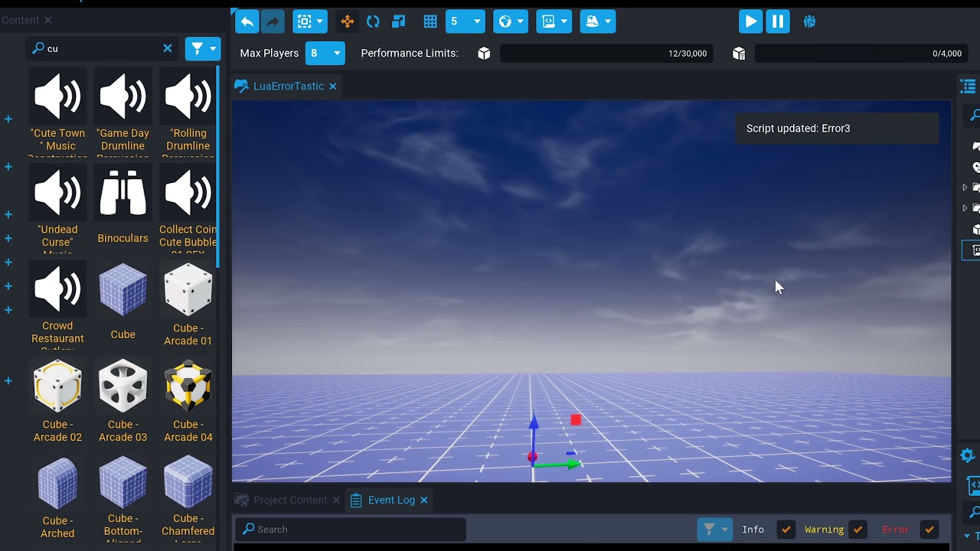
Task: Close the LuaErrorTastic tab
Action: coord(333,86)
